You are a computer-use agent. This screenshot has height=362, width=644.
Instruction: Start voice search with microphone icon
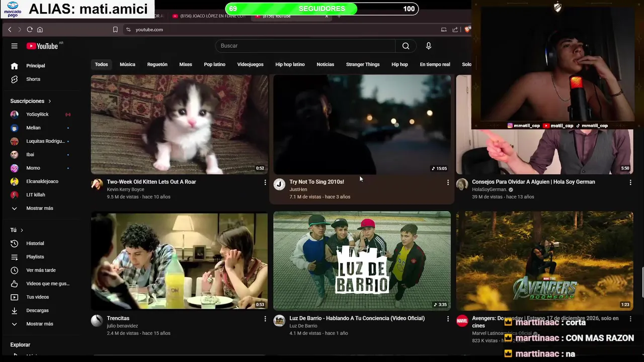pos(429,46)
